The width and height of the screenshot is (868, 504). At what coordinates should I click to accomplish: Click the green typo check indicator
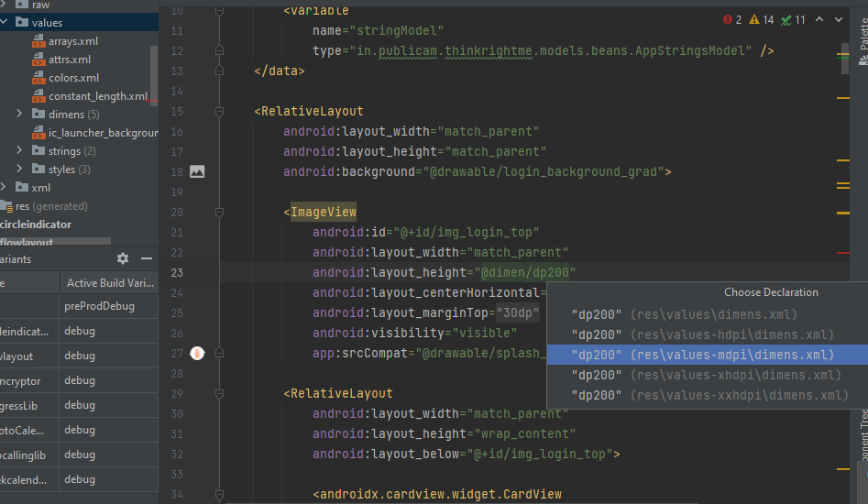tap(793, 19)
